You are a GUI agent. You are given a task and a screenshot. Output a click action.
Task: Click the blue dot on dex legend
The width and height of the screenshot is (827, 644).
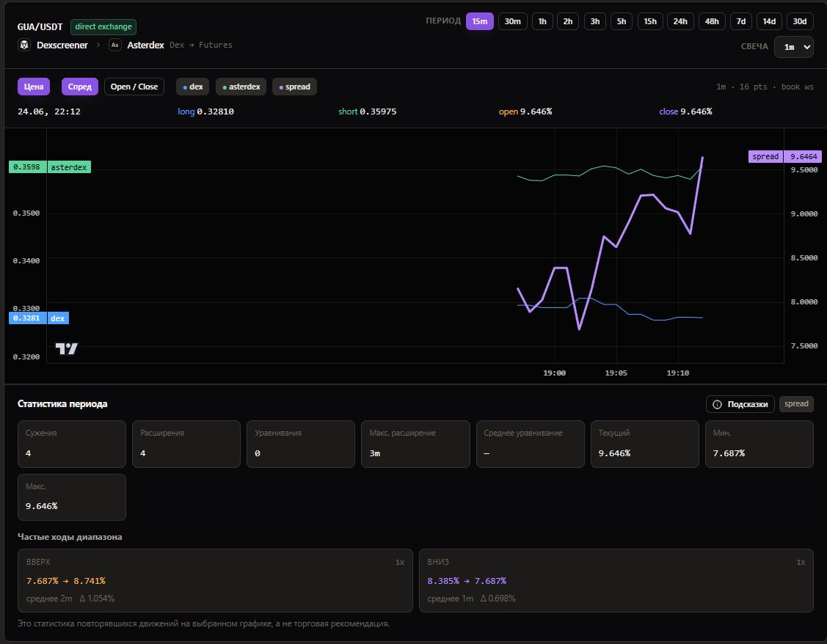(185, 87)
